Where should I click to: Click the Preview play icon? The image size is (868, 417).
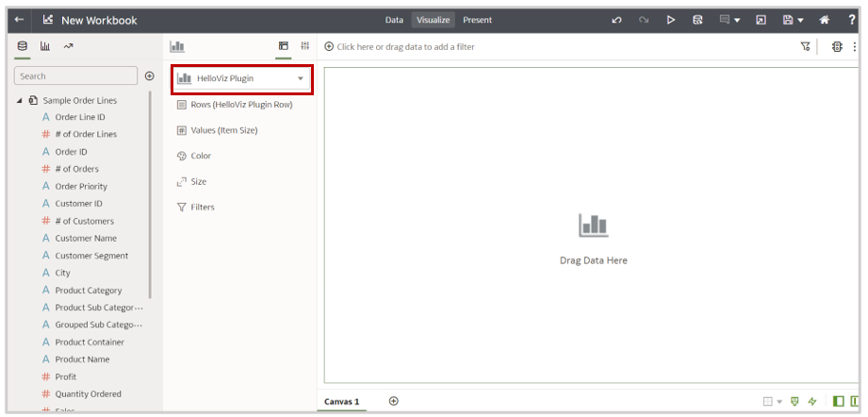pos(671,20)
